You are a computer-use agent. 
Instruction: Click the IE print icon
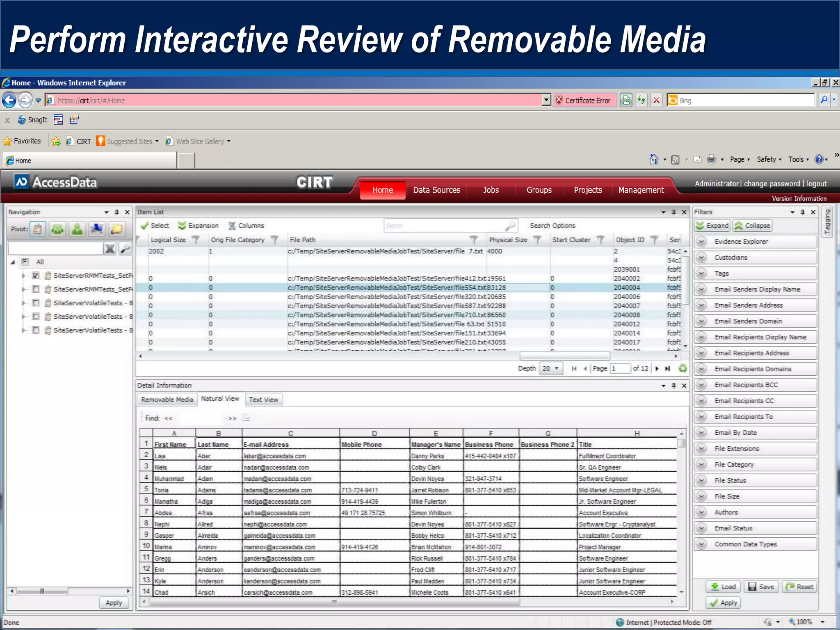pos(712,159)
